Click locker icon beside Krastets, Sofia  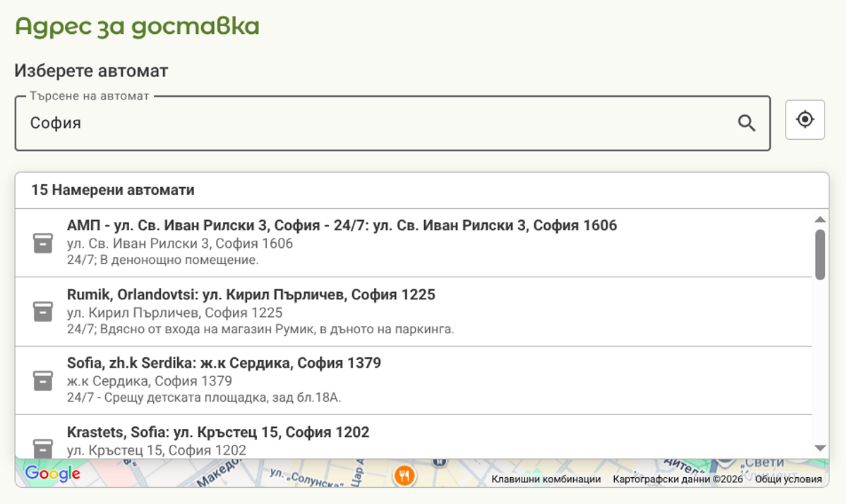tap(43, 448)
